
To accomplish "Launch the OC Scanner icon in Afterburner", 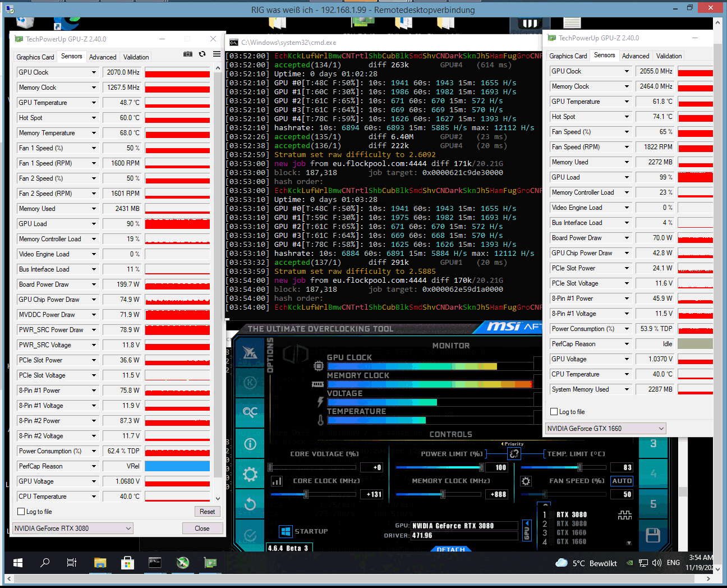I will pos(250,412).
